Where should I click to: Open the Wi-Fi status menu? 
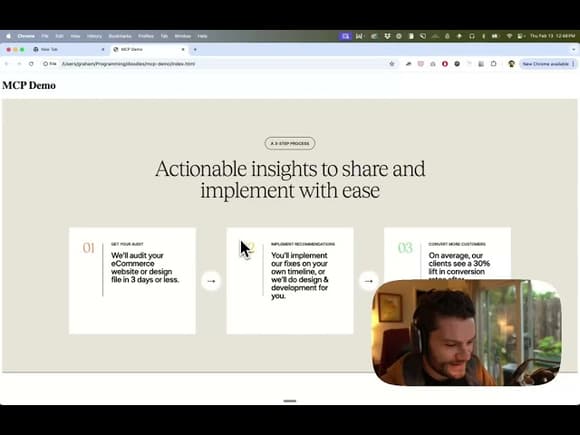pos(509,36)
